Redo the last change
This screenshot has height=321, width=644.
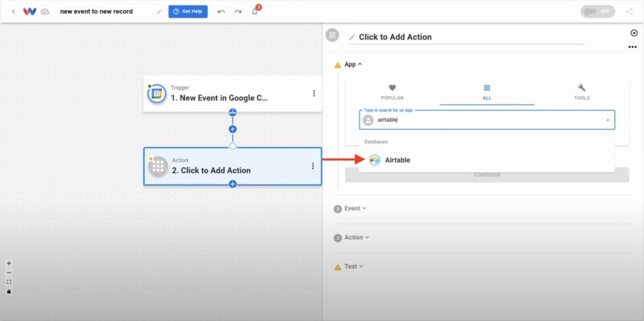tap(238, 11)
